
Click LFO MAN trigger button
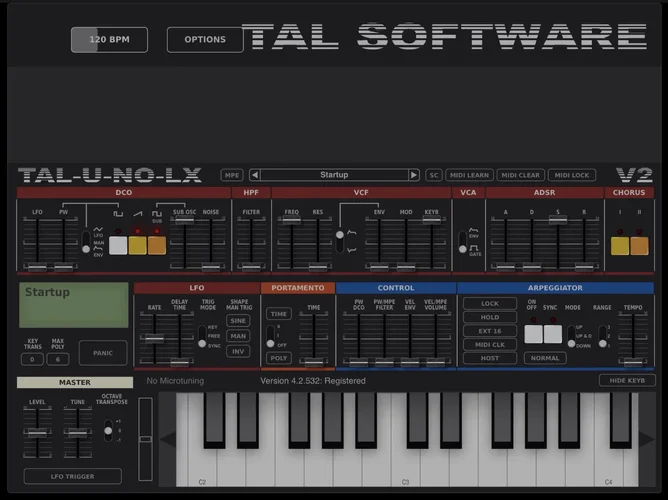click(x=238, y=336)
